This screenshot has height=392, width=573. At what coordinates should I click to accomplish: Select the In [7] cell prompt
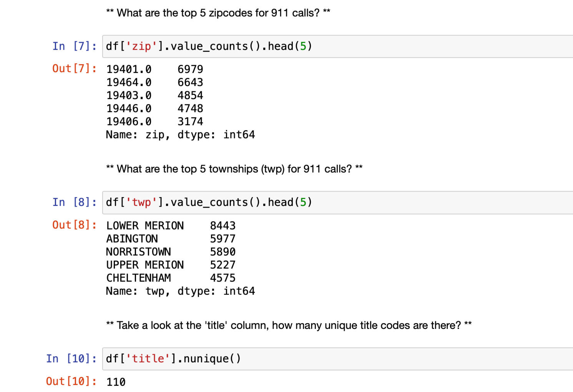pyautogui.click(x=75, y=47)
